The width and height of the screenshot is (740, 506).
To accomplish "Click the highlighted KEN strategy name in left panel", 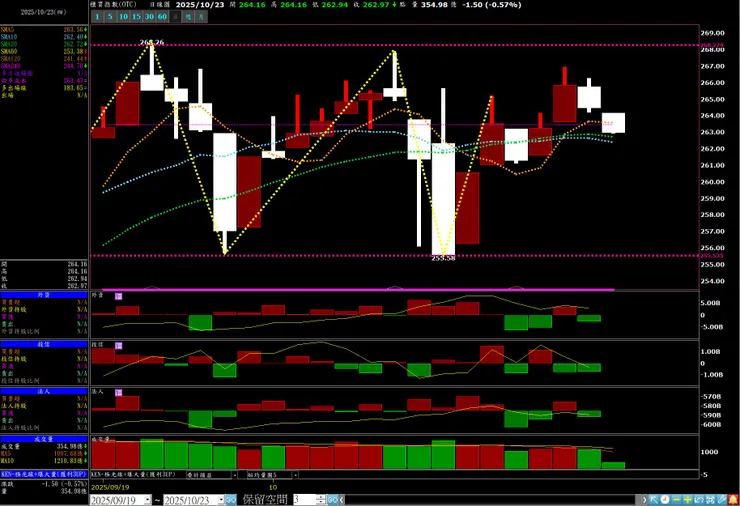I will point(44,474).
